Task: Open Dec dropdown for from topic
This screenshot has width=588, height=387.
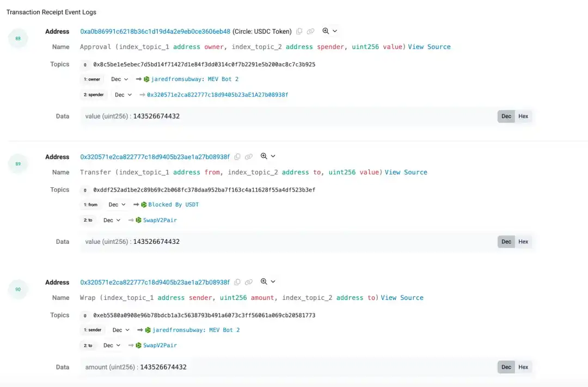Action: 117,204
